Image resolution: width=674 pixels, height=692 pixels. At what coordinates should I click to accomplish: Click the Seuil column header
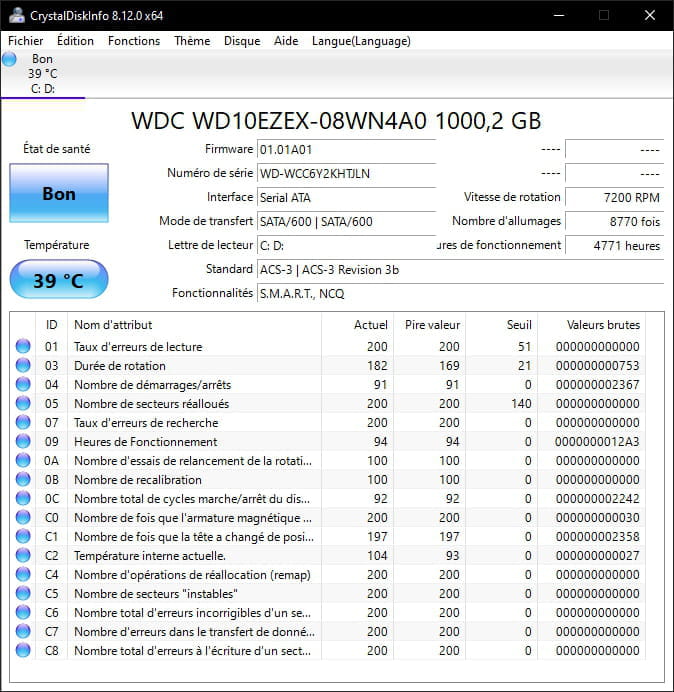(501, 325)
